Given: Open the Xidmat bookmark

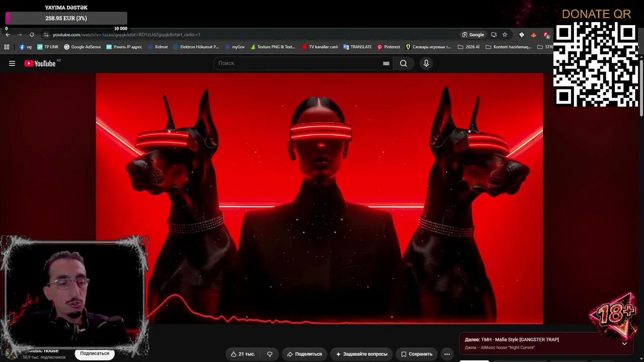Looking at the screenshot, I should coord(157,47).
